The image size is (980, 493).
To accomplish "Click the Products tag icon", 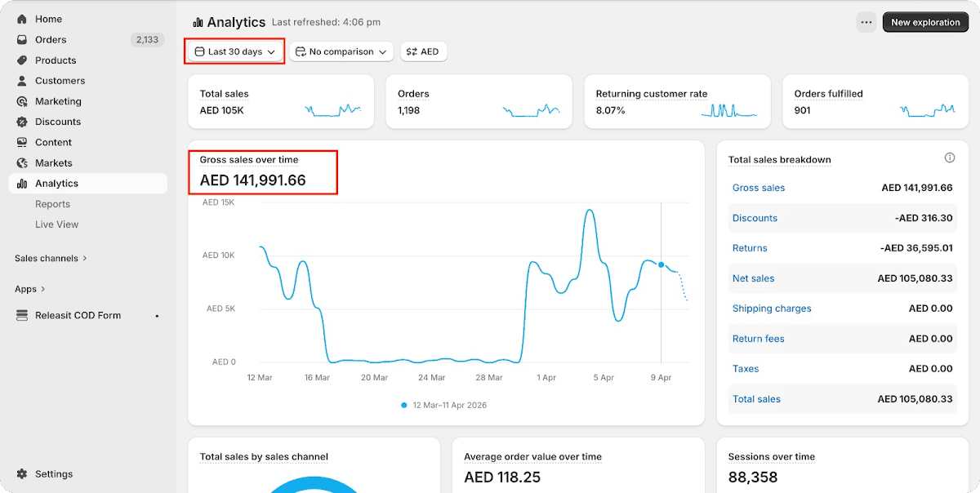I will point(22,60).
